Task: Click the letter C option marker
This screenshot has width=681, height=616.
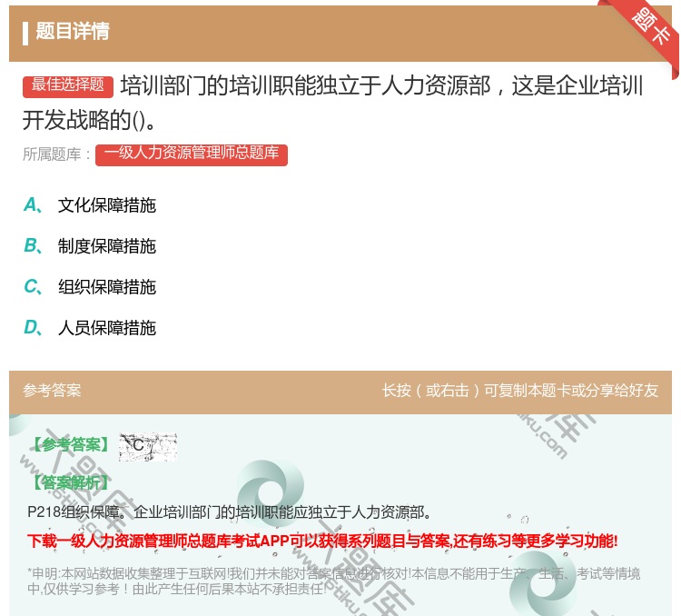Action: (x=33, y=286)
